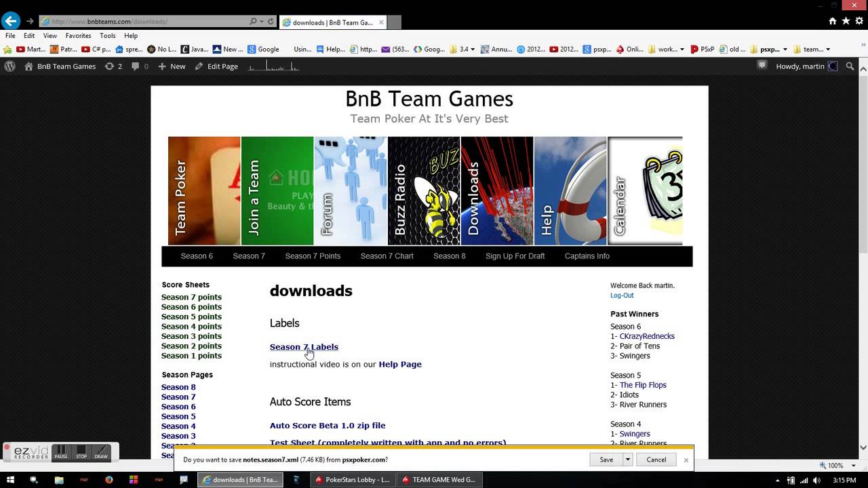Open the Howdy, martin account menu
868x488 pixels.
[x=806, y=66]
